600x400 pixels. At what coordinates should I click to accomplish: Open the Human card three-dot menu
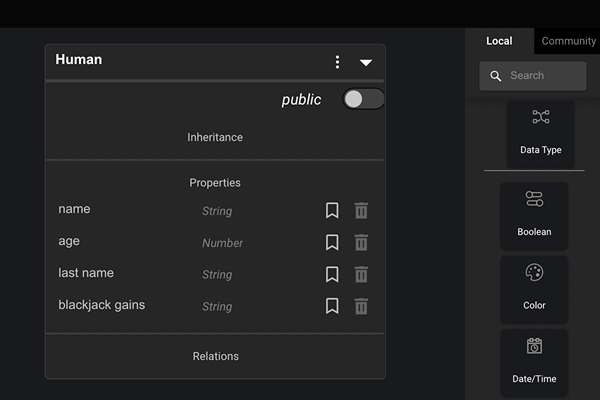337,62
